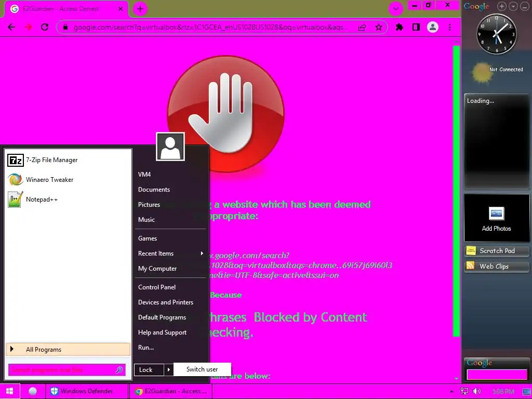Close the E2Guardian Access Denied tab
Viewport: 532px width, 399px height.
coord(120,9)
